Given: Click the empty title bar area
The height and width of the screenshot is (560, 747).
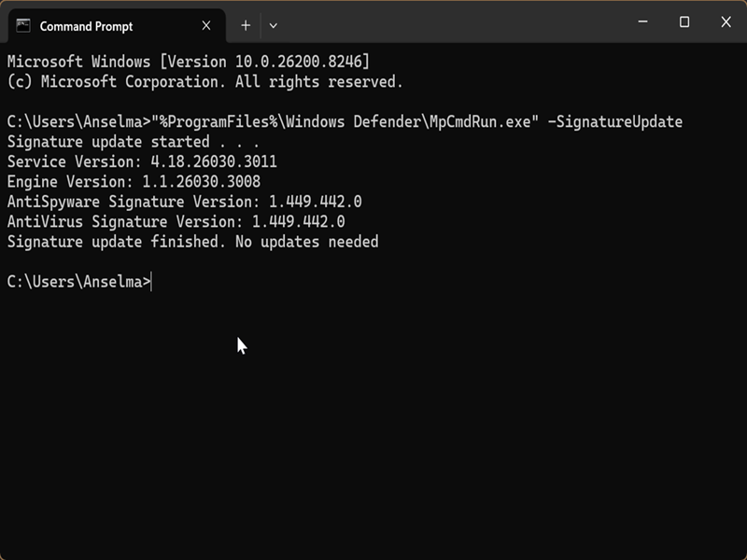Looking at the screenshot, I should (x=453, y=21).
